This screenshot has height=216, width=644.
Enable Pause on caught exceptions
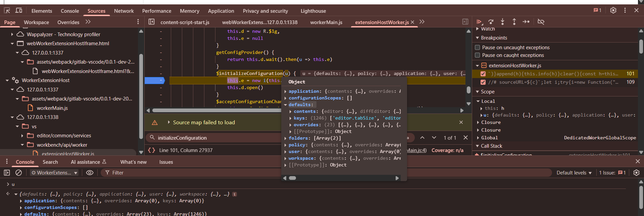pyautogui.click(x=478, y=55)
